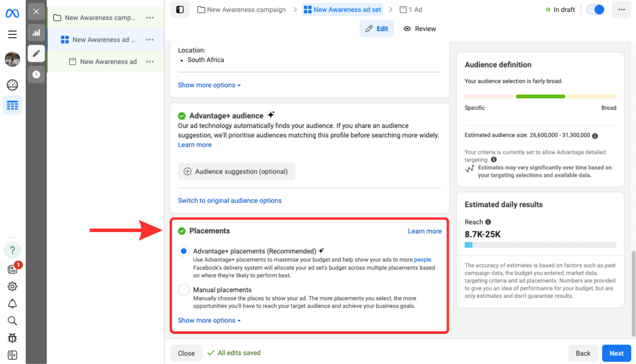Open the Help question mark icon
Viewport: 636px width, 364px height.
[12, 250]
